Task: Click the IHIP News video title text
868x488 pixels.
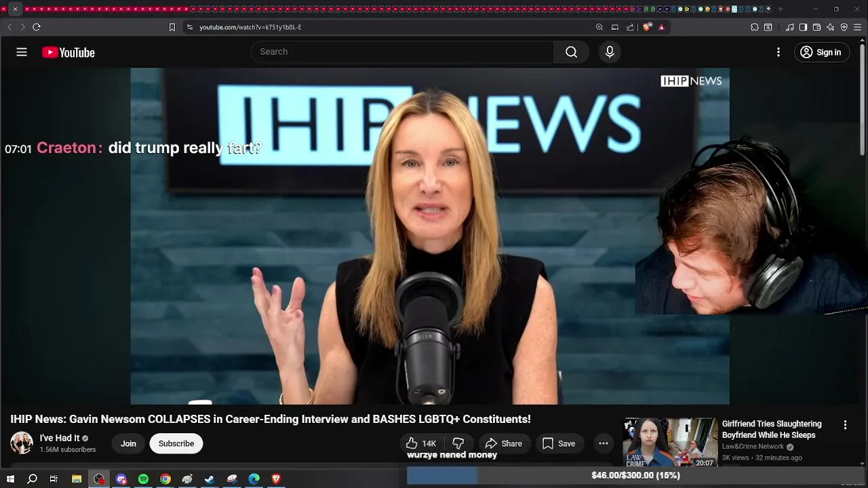Action: tap(271, 419)
